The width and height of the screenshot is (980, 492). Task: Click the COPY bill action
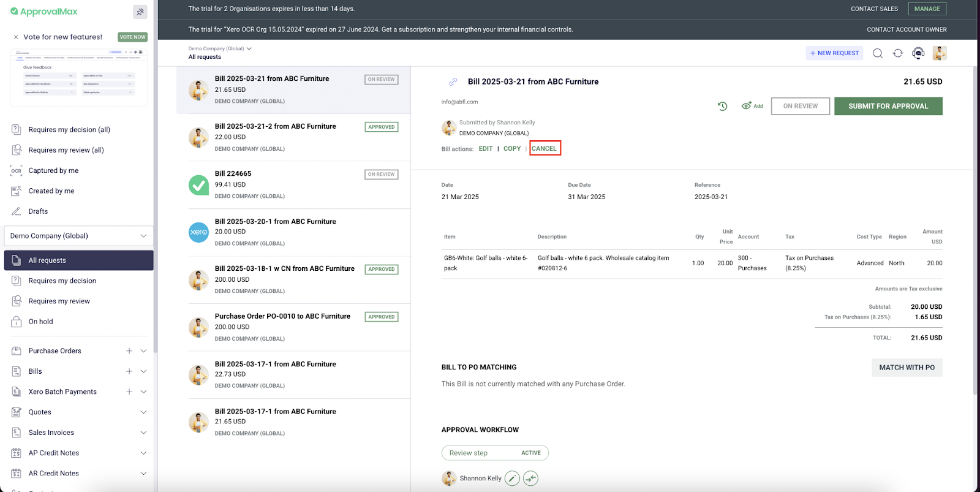(512, 149)
